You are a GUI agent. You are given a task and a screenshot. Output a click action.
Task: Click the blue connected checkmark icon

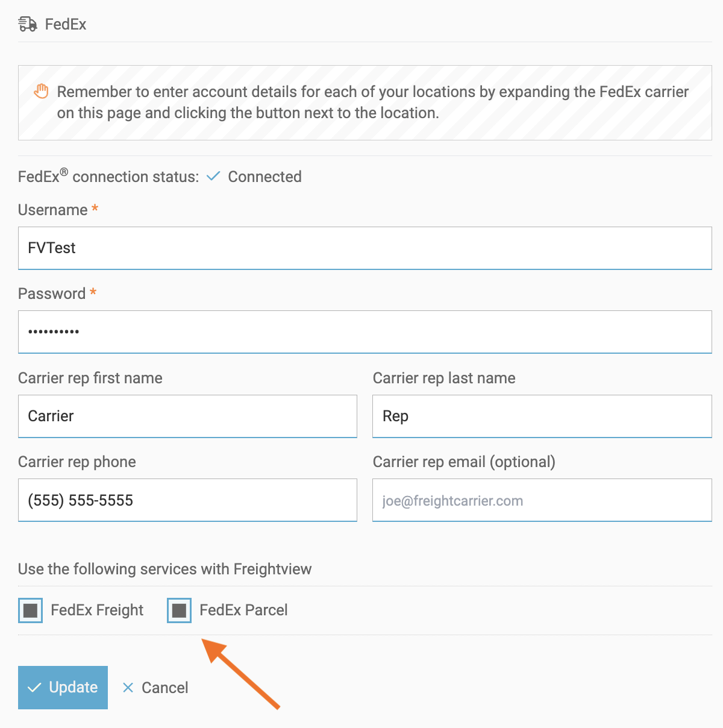coord(213,177)
